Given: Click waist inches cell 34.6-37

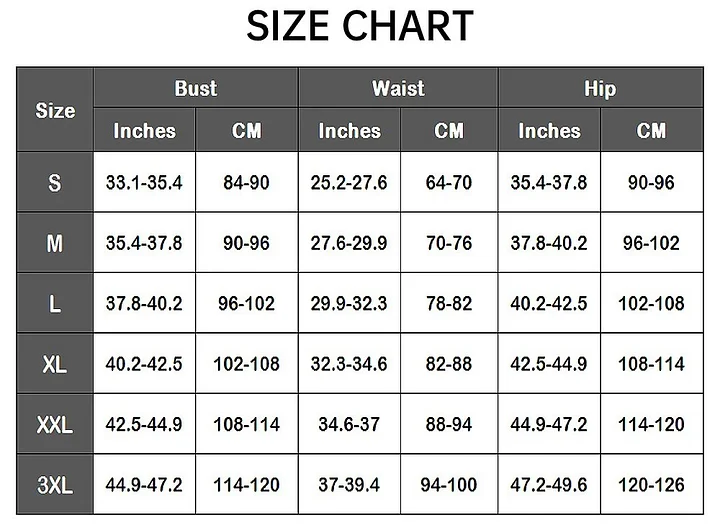Looking at the screenshot, I should [x=349, y=424].
